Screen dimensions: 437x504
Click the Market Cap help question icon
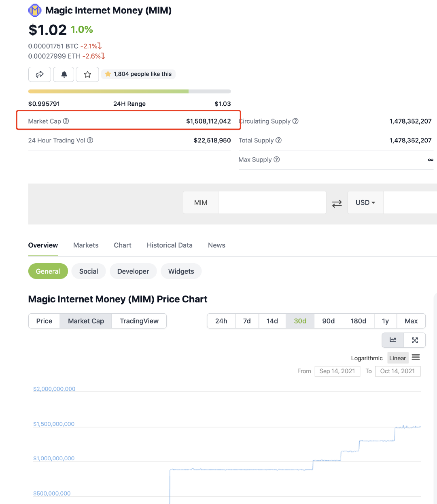click(66, 121)
